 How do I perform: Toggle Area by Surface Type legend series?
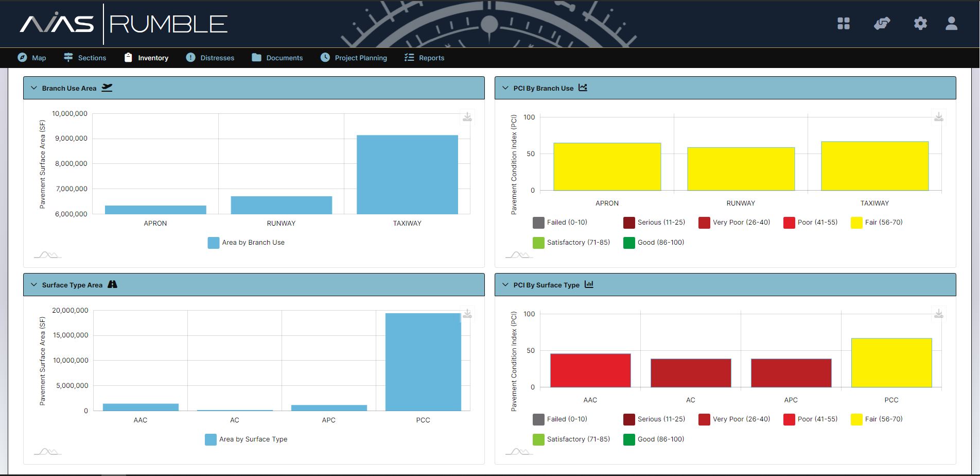246,439
